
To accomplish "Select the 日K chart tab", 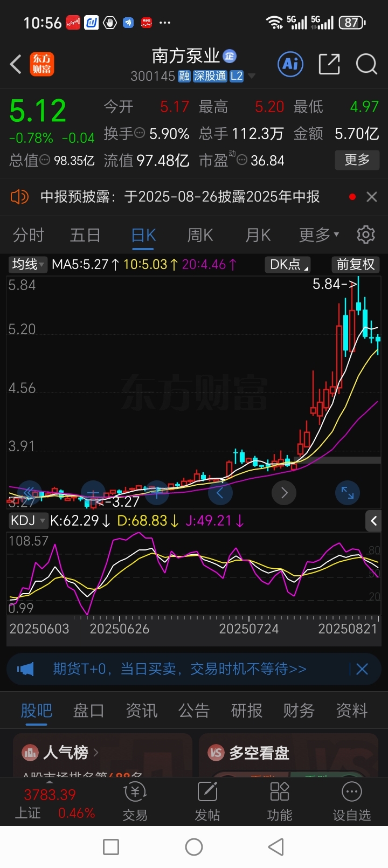I will (143, 235).
